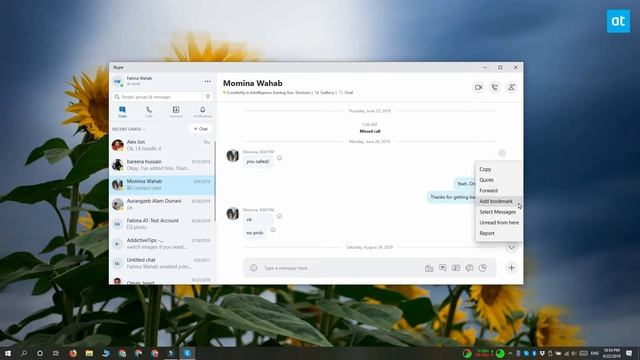
Task: Open the dial pad icon beside search
Action: coord(208,97)
